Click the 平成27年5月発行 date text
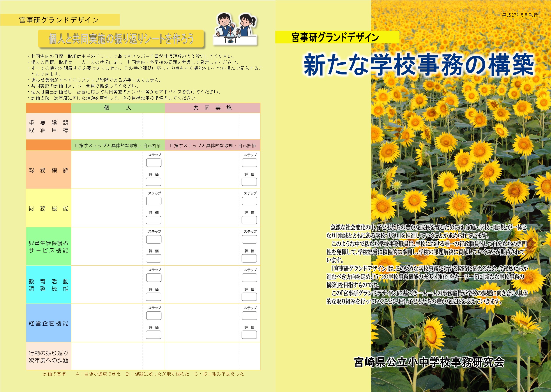 point(520,15)
